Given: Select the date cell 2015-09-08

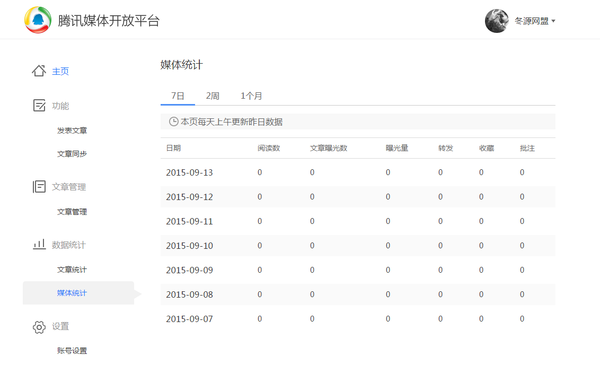Looking at the screenshot, I should 189,295.
